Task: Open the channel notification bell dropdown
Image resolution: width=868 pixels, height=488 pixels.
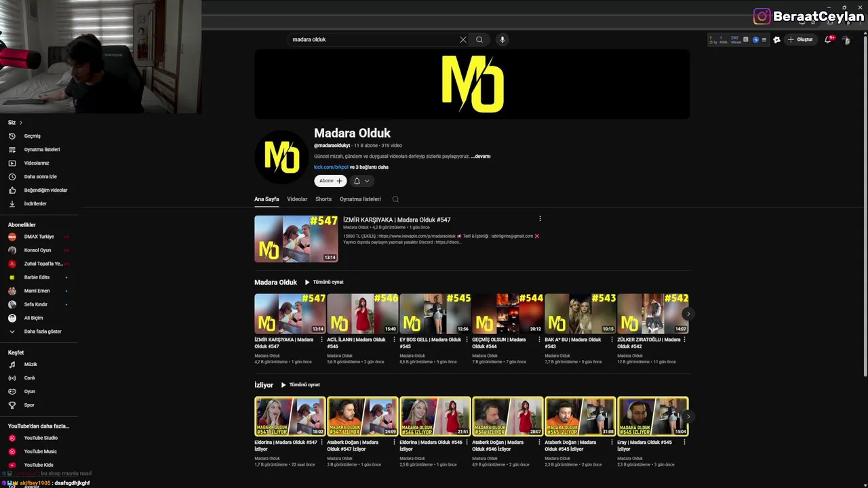Action: point(362,181)
